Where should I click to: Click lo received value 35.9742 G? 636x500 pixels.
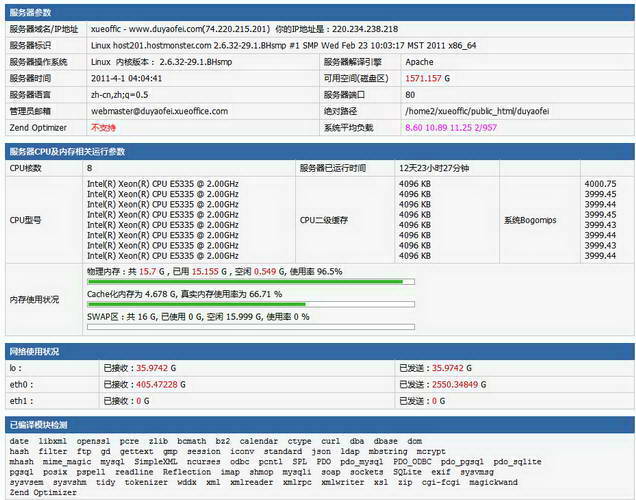[x=156, y=368]
